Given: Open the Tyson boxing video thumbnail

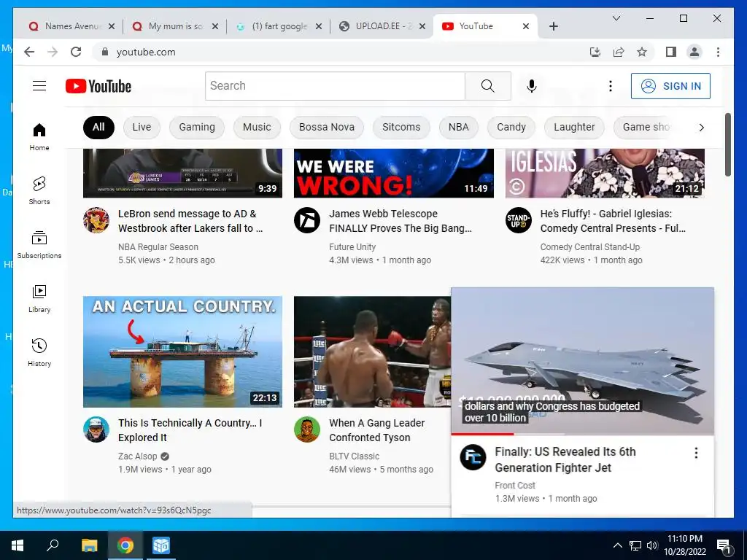Looking at the screenshot, I should 372,351.
